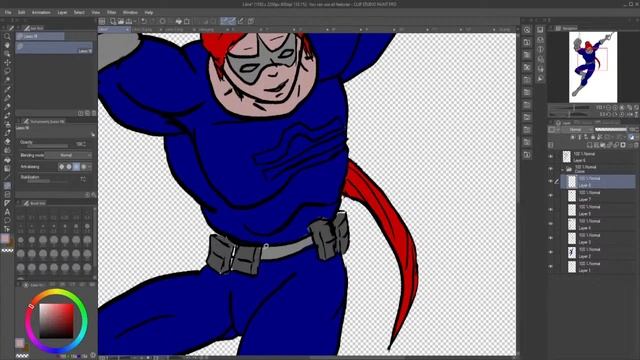Viewport: 640px width, 360px height.
Task: Click the main drawing color swatch in toolbar
Action: point(5,238)
